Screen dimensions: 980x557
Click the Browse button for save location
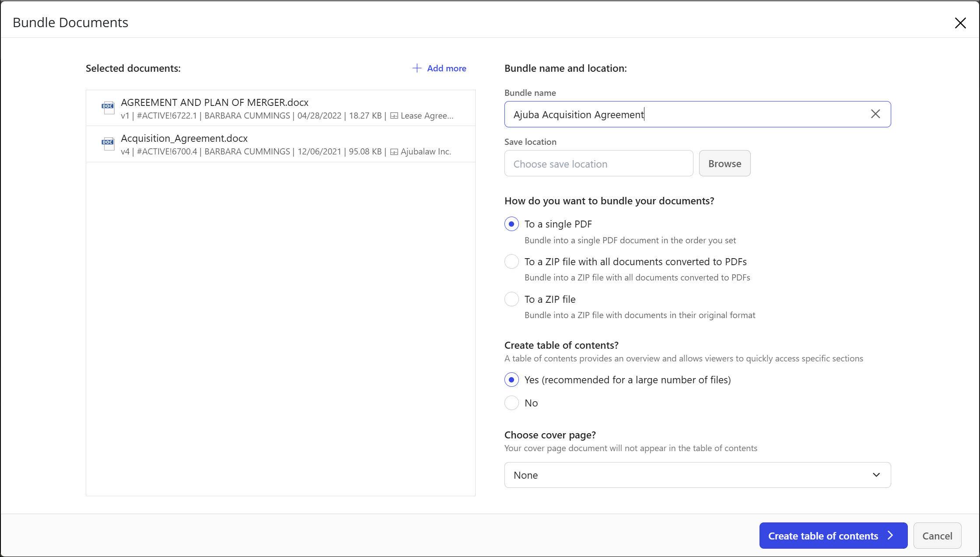[x=724, y=164]
